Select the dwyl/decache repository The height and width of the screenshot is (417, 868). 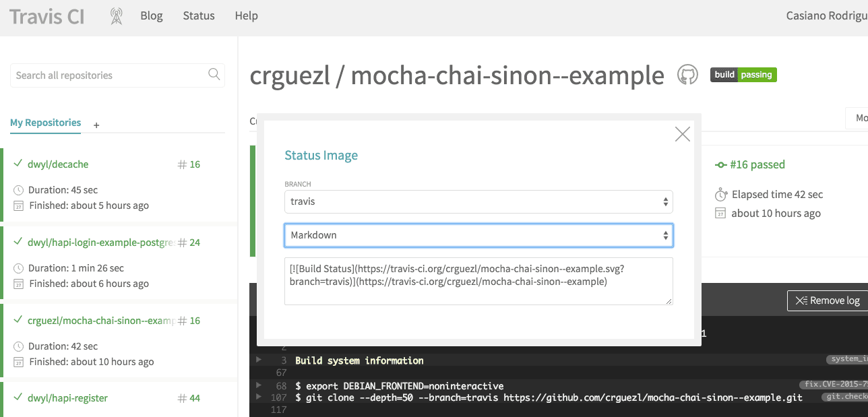tap(58, 164)
